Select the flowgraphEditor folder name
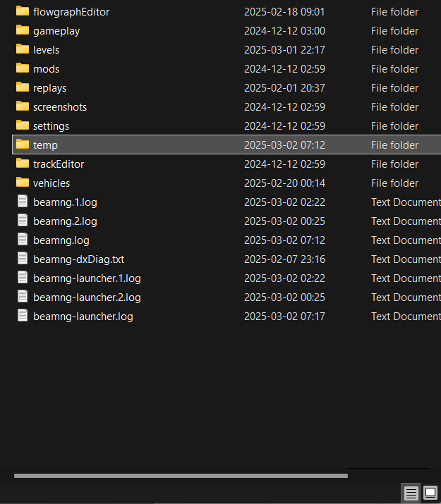 pyautogui.click(x=71, y=12)
